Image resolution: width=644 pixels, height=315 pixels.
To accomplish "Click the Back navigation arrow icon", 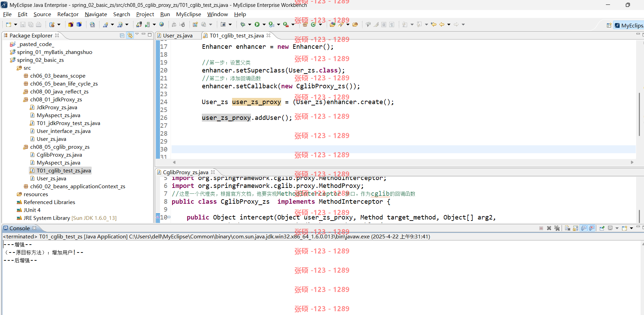I will pyautogui.click(x=442, y=24).
